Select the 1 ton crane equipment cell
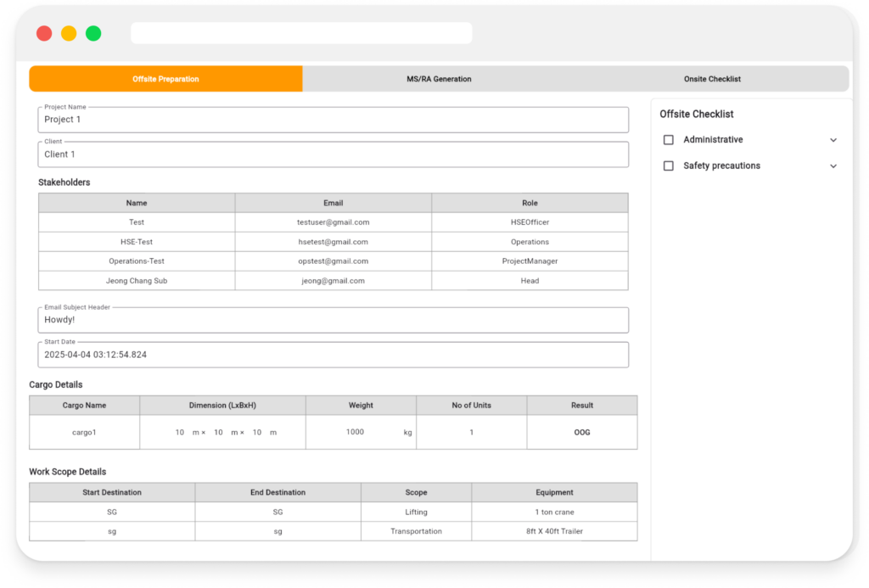This screenshot has width=869, height=588. click(x=554, y=511)
